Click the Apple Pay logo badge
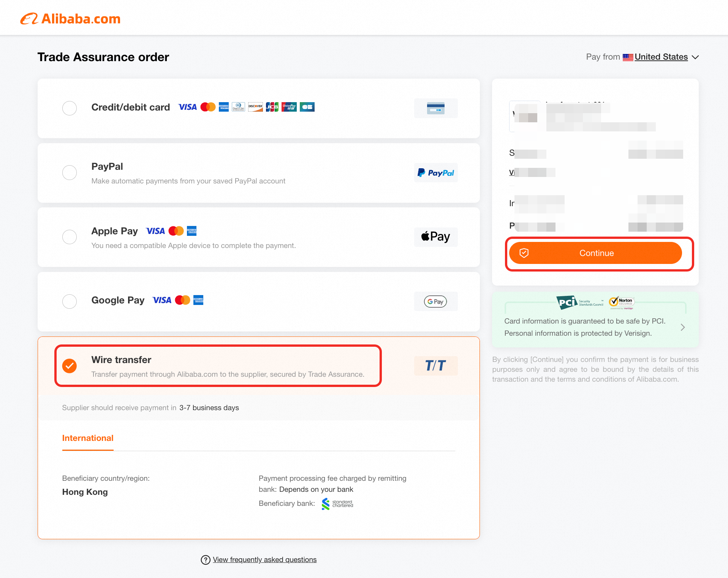Viewport: 728px width, 578px height. pyautogui.click(x=436, y=237)
